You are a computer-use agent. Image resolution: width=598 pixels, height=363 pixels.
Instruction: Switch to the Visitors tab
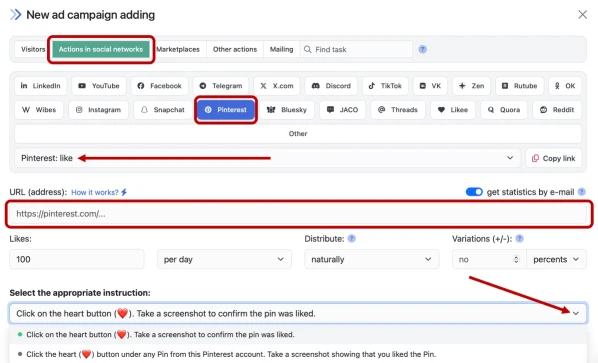pyautogui.click(x=33, y=49)
